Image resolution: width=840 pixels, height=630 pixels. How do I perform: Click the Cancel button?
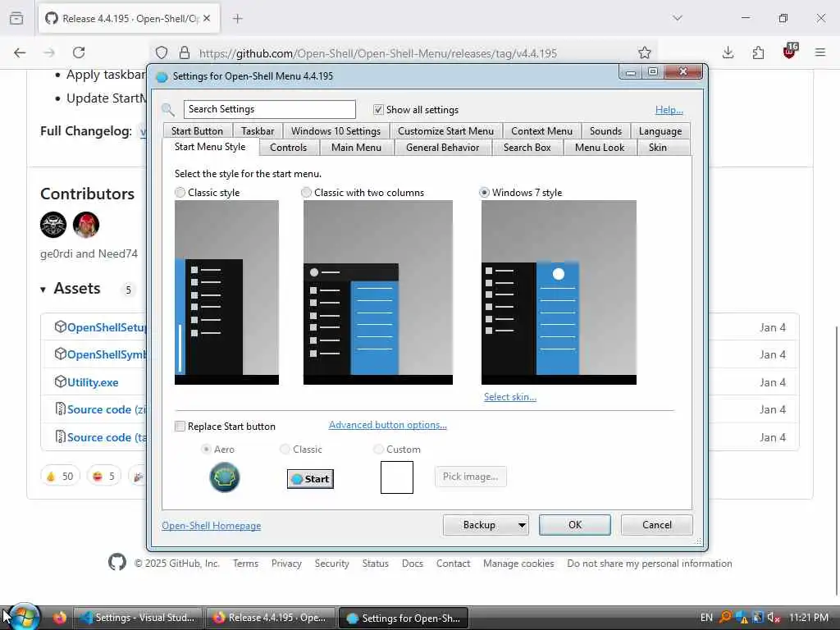point(657,525)
